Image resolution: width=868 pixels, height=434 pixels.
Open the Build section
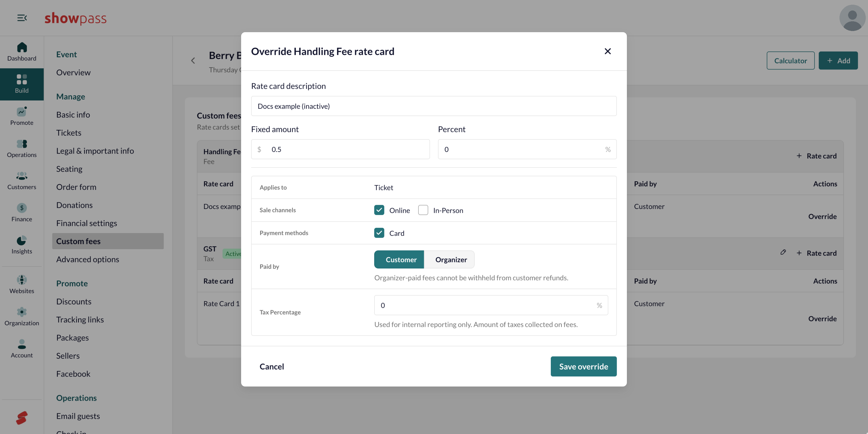coord(22,84)
